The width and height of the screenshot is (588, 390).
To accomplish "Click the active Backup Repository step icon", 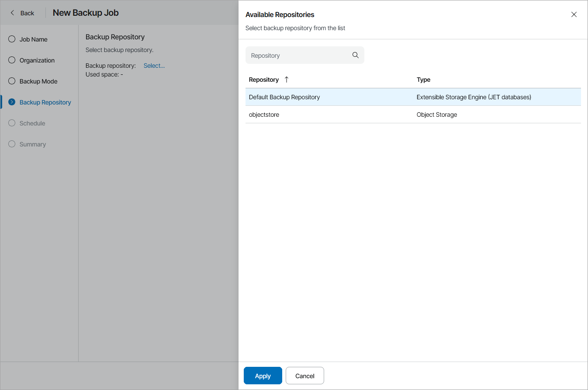I will tap(12, 102).
